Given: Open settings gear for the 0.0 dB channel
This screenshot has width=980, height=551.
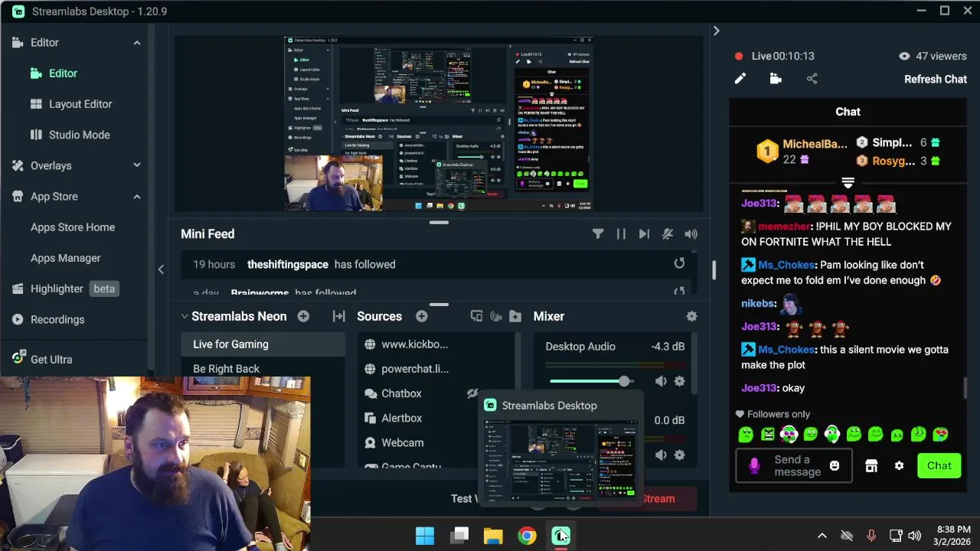Looking at the screenshot, I should [x=679, y=455].
